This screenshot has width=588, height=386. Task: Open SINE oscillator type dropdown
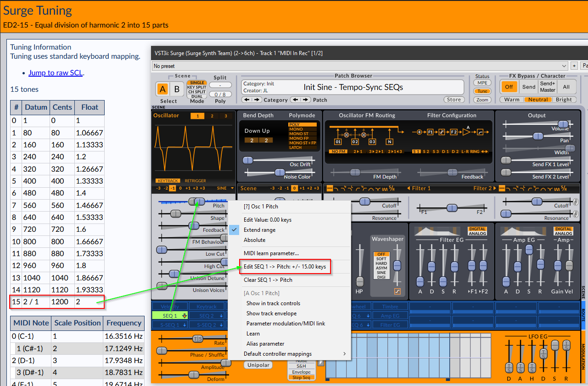(225, 188)
